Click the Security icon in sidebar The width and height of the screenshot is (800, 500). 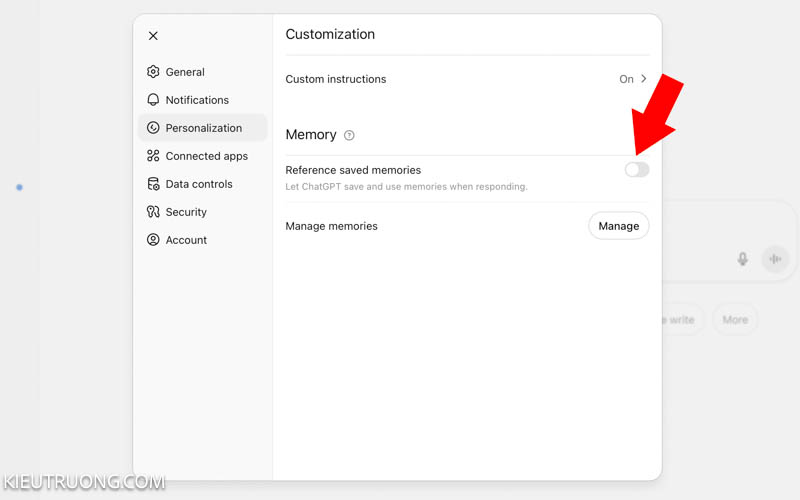[x=153, y=212]
